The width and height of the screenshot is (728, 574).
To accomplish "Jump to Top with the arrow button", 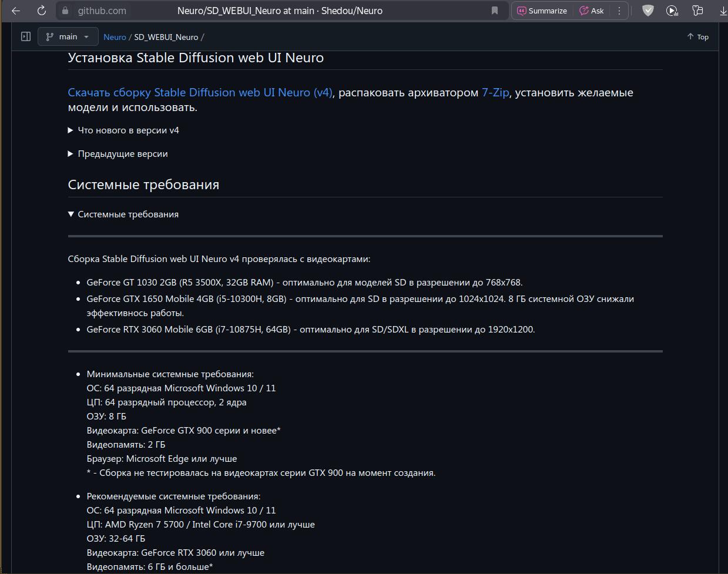I will click(697, 36).
